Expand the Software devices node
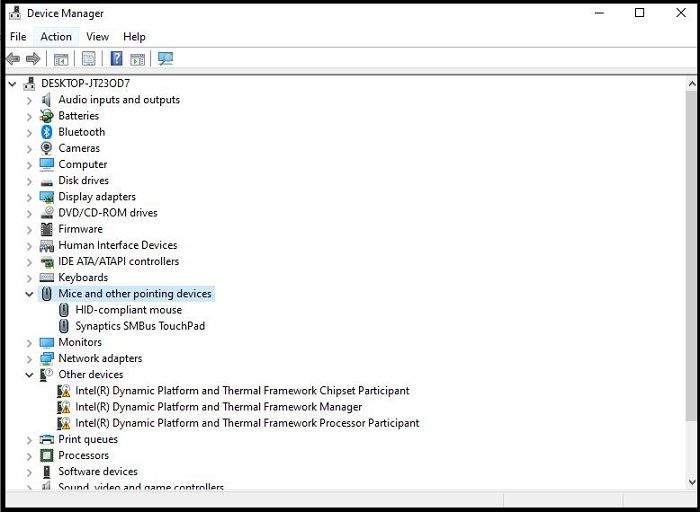The height and width of the screenshot is (512, 700). pos(29,472)
